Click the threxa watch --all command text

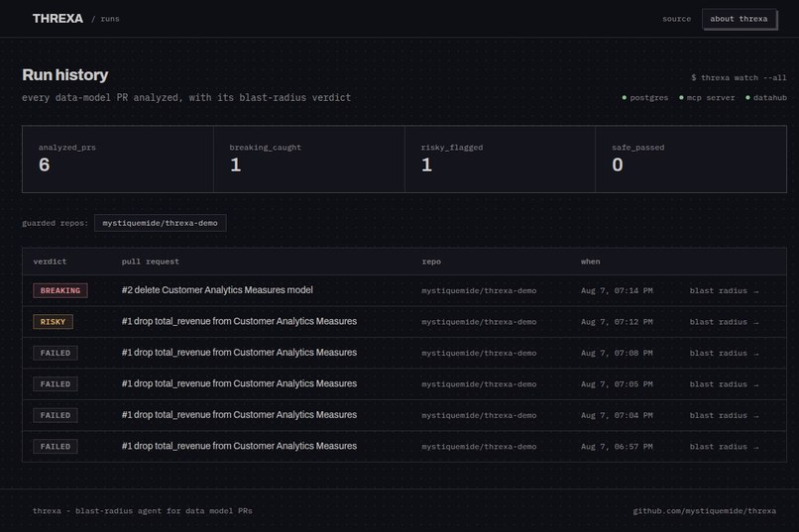click(x=739, y=77)
